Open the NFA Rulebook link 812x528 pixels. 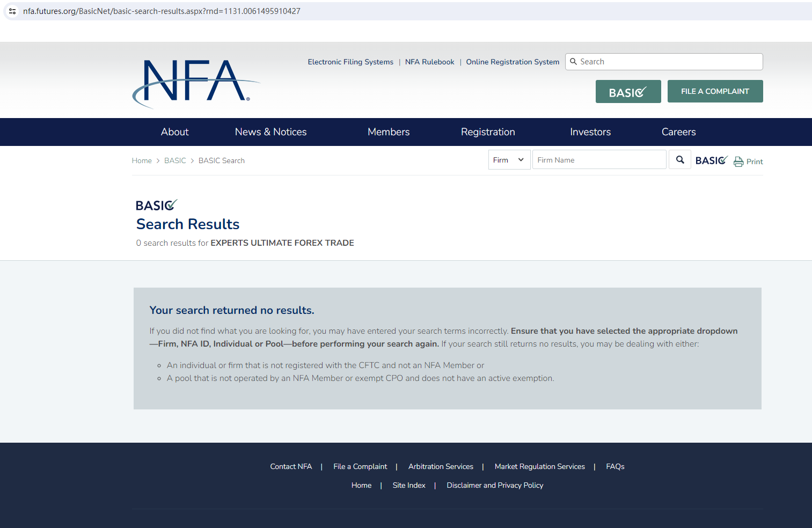coord(430,62)
